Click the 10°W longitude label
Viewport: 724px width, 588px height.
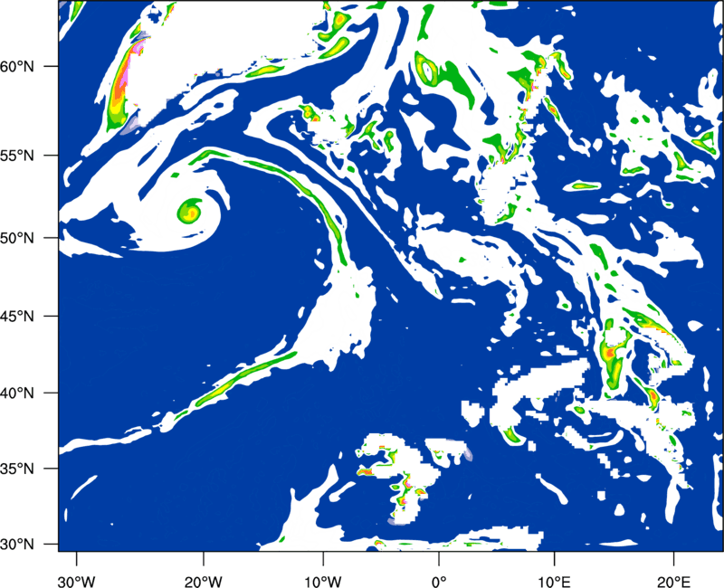point(322,582)
